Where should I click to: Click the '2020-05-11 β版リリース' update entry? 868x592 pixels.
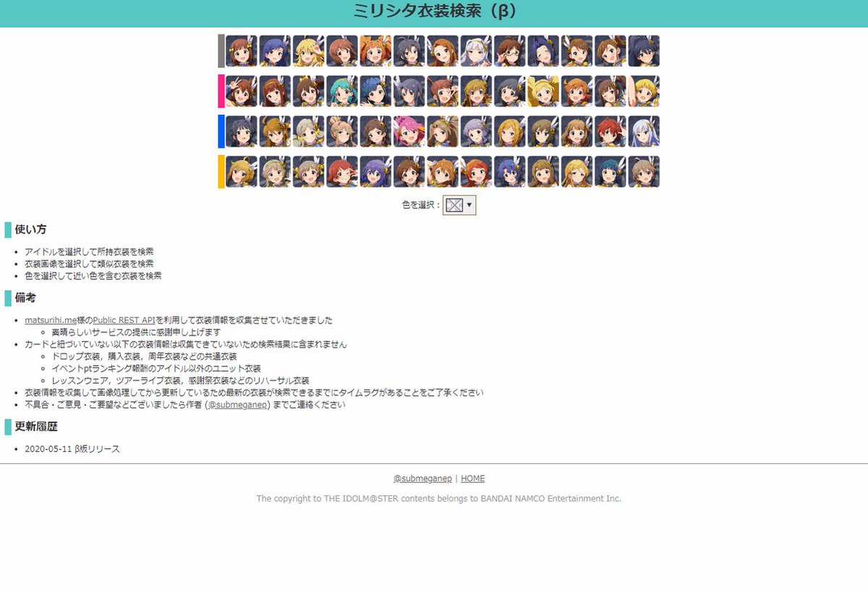[72, 449]
